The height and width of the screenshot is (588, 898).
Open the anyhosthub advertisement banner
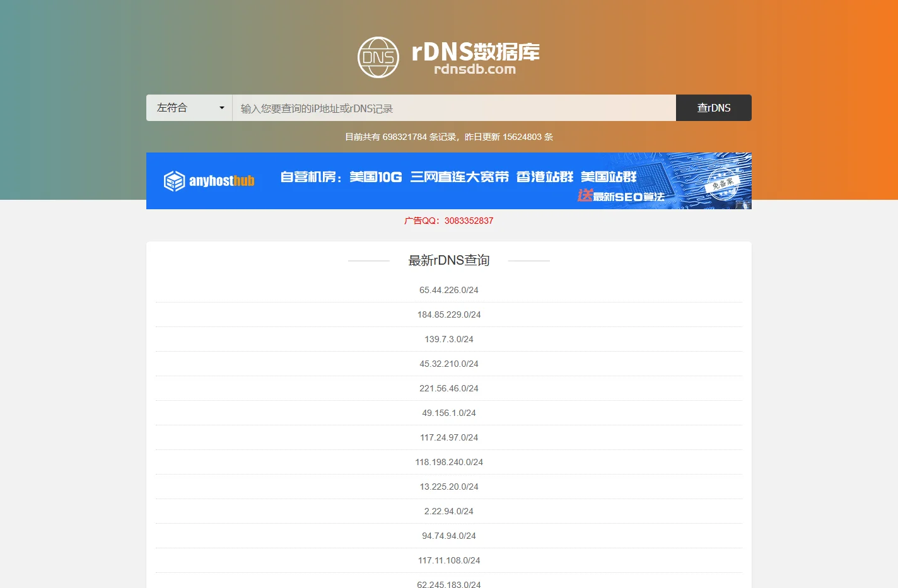pyautogui.click(x=449, y=181)
